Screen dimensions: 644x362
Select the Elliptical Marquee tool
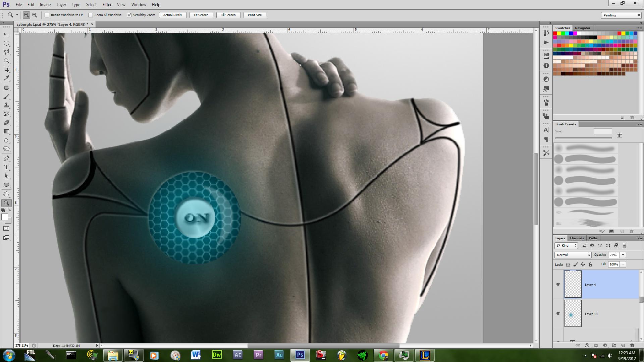pos(6,43)
